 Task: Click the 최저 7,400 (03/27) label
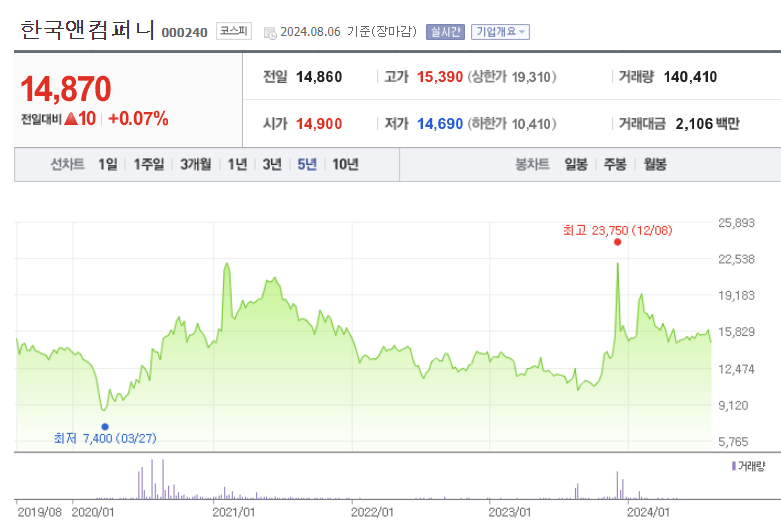tap(105, 438)
